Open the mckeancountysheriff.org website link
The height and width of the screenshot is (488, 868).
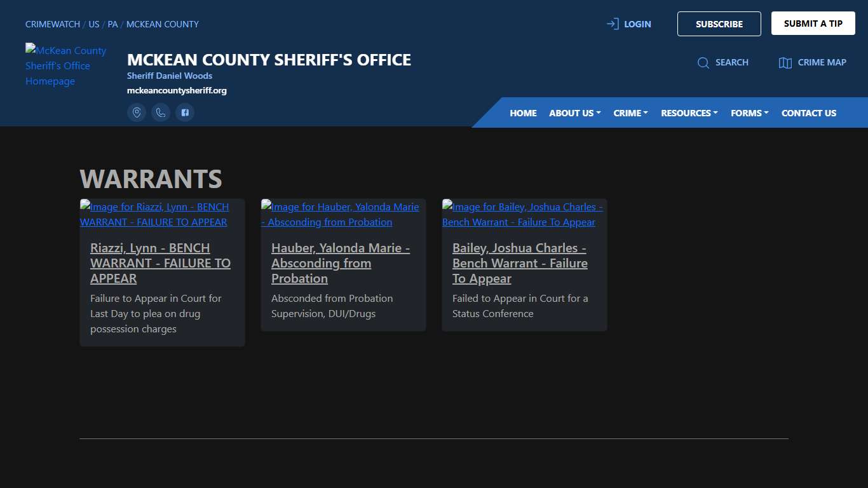point(177,90)
